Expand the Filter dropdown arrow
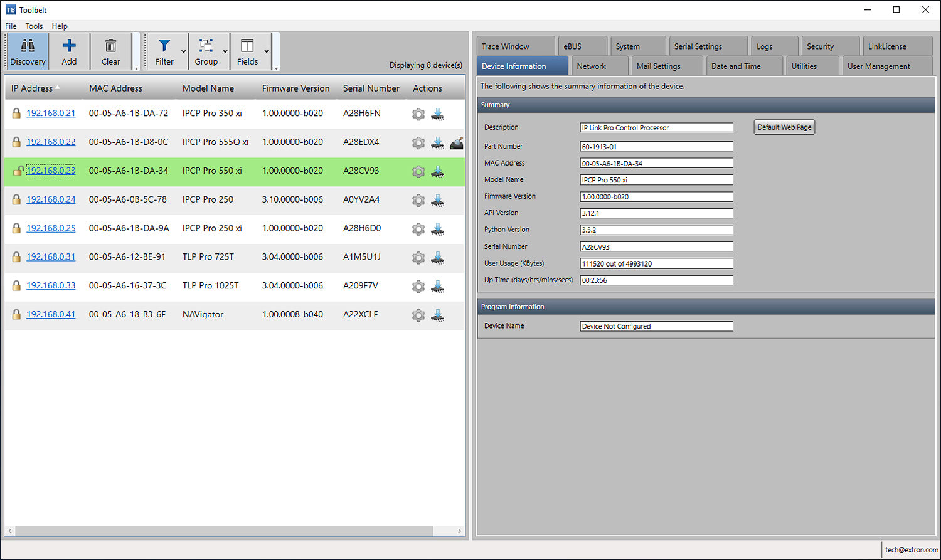941x560 pixels. pyautogui.click(x=184, y=51)
